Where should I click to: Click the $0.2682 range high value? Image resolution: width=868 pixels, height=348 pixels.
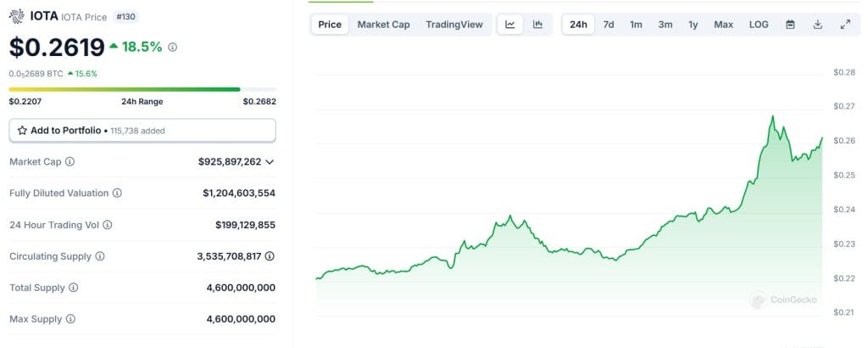[x=259, y=101]
